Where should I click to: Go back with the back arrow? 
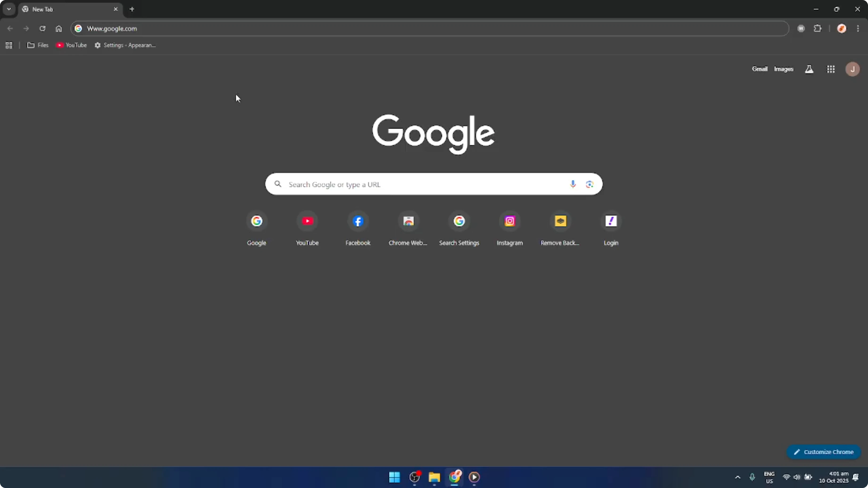tap(10, 29)
